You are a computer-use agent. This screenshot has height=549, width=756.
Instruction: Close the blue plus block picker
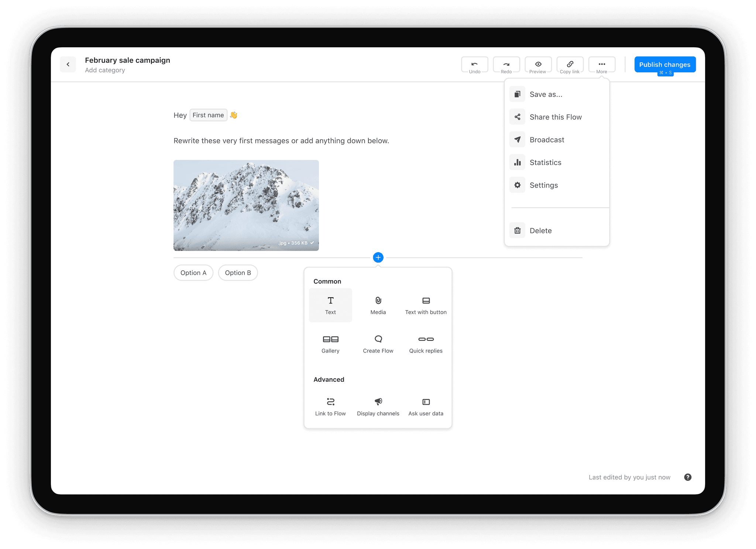click(378, 257)
